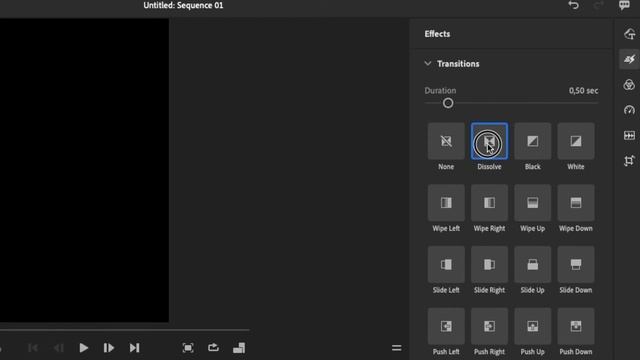Open the crop panel in sidebar
The height and width of the screenshot is (360, 640).
point(629,160)
